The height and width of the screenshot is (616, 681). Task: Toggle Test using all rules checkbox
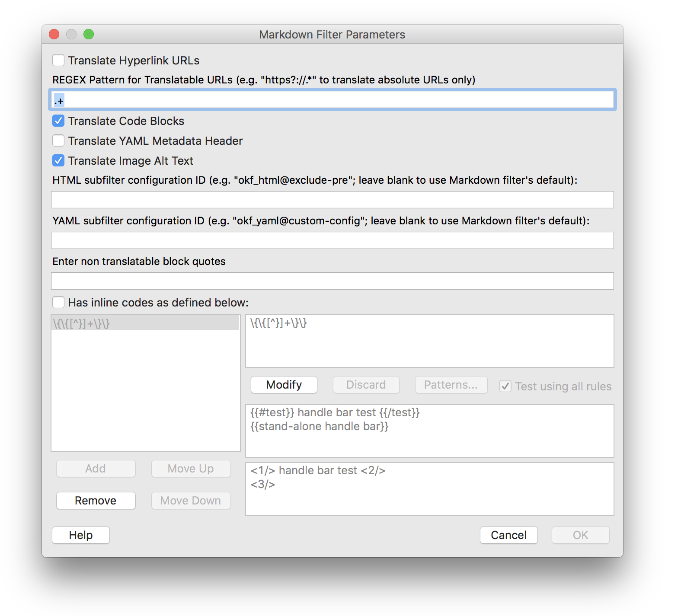pos(505,386)
